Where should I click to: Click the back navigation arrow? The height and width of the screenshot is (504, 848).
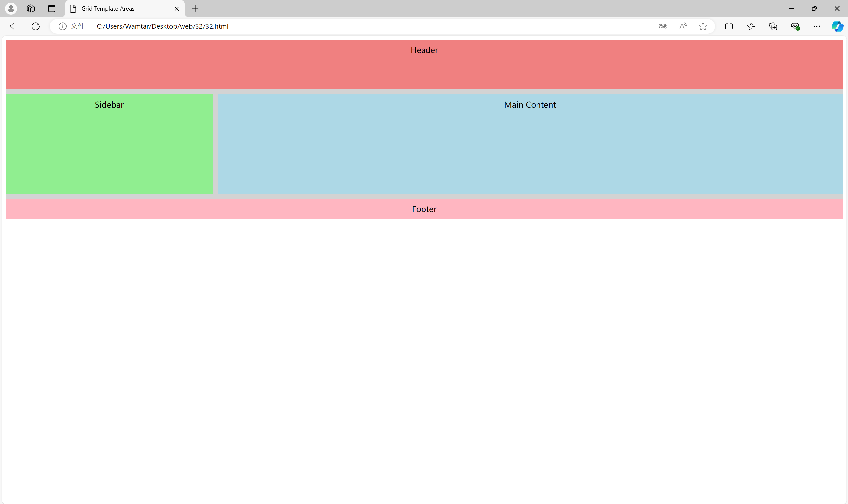tap(14, 26)
